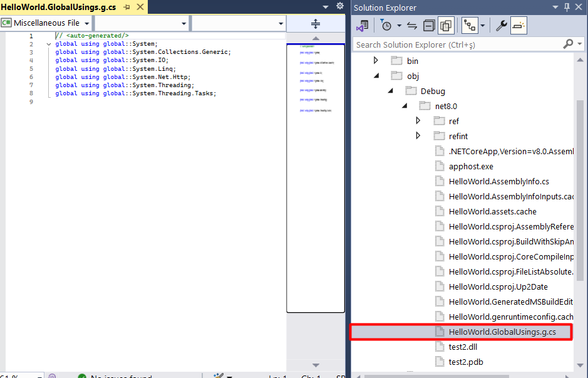
Task: Open the member navigation dropdown on the right
Action: tap(239, 23)
